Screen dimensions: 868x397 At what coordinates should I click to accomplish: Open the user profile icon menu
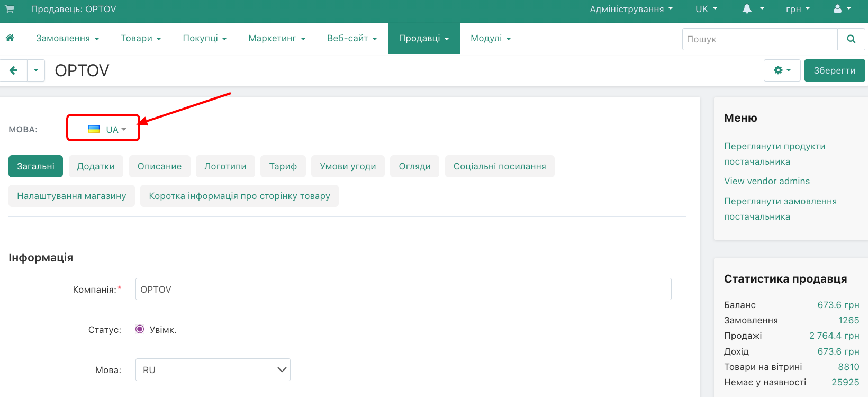[x=842, y=9]
